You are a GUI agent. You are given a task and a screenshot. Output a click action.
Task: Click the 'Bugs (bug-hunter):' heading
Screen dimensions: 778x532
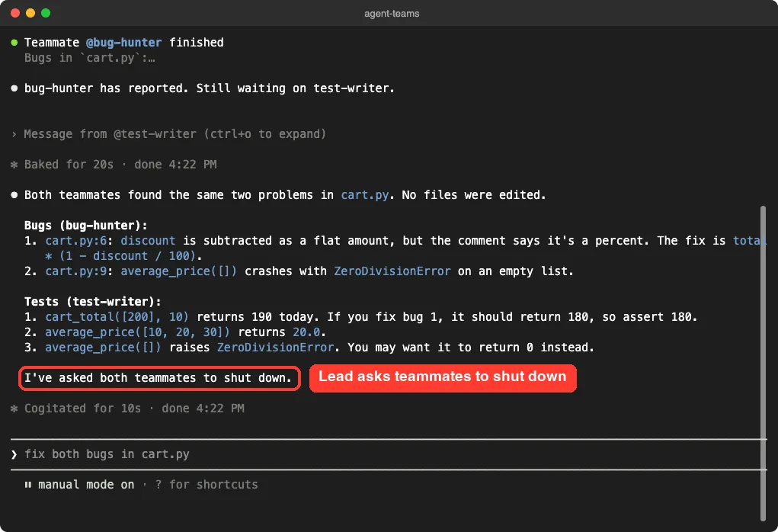86,226
